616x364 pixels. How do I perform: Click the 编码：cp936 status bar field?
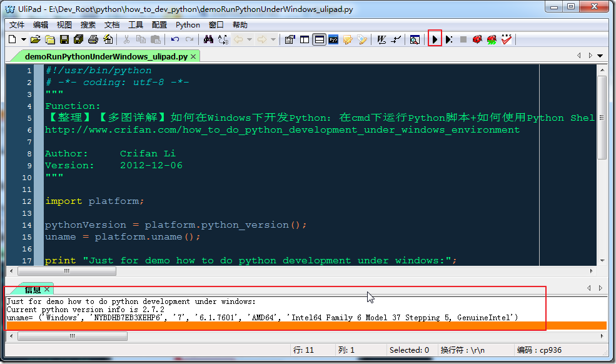click(x=539, y=350)
